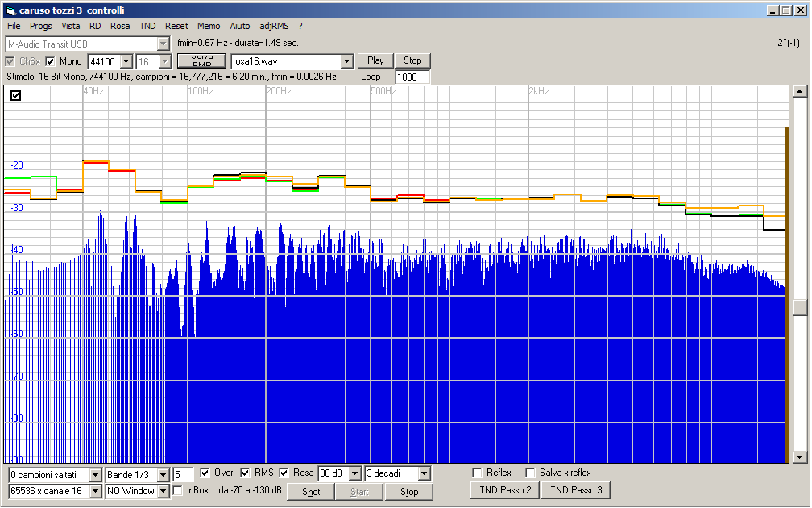Toggle the Mono checkbox
Screen dimensions: 812x508
pos(50,61)
